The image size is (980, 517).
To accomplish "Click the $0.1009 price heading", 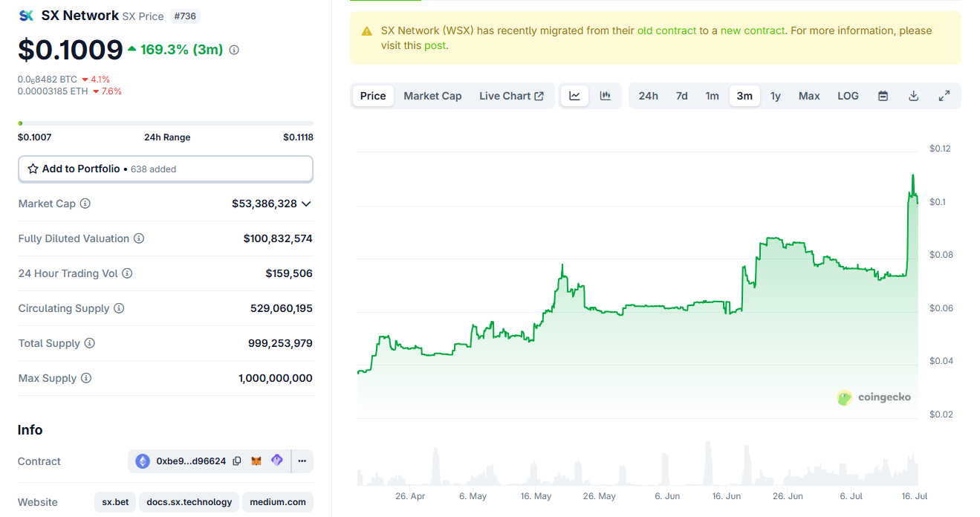I will (71, 50).
